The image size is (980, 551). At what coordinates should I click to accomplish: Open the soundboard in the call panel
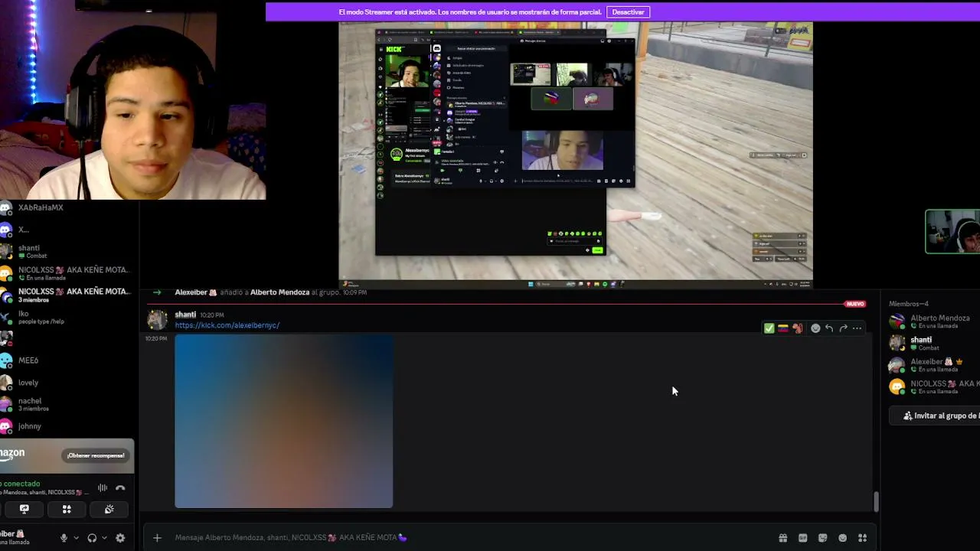tap(109, 509)
